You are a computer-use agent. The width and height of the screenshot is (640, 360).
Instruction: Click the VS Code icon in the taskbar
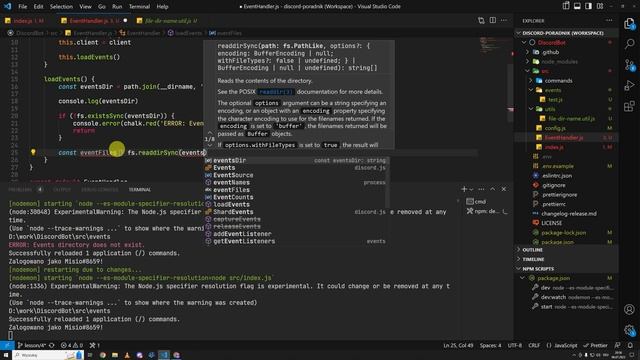pos(164,355)
